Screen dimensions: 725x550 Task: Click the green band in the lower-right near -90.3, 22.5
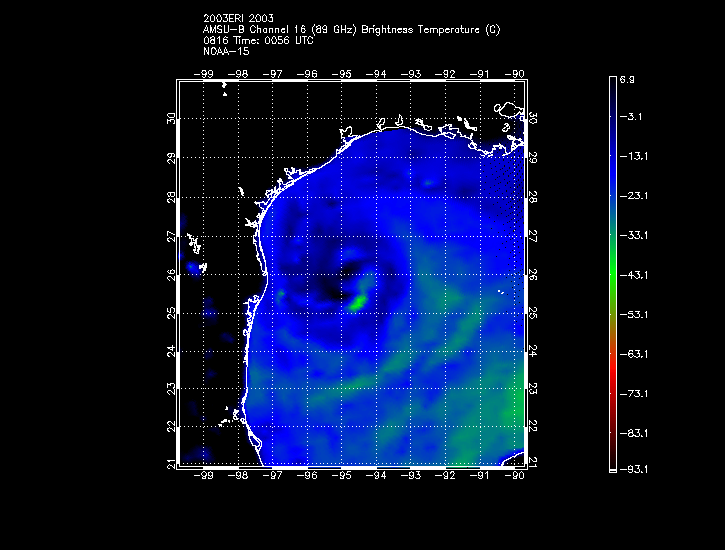pyautogui.click(x=513, y=402)
